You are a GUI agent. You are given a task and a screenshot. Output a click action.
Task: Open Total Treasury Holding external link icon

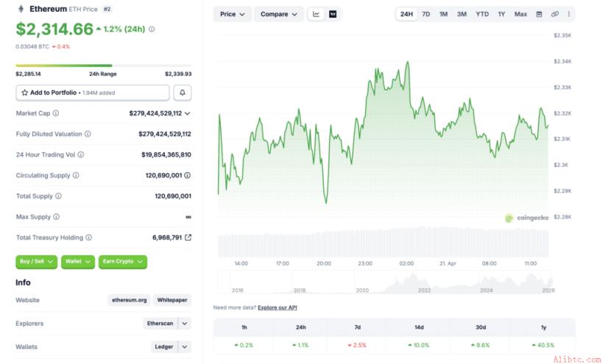point(188,238)
